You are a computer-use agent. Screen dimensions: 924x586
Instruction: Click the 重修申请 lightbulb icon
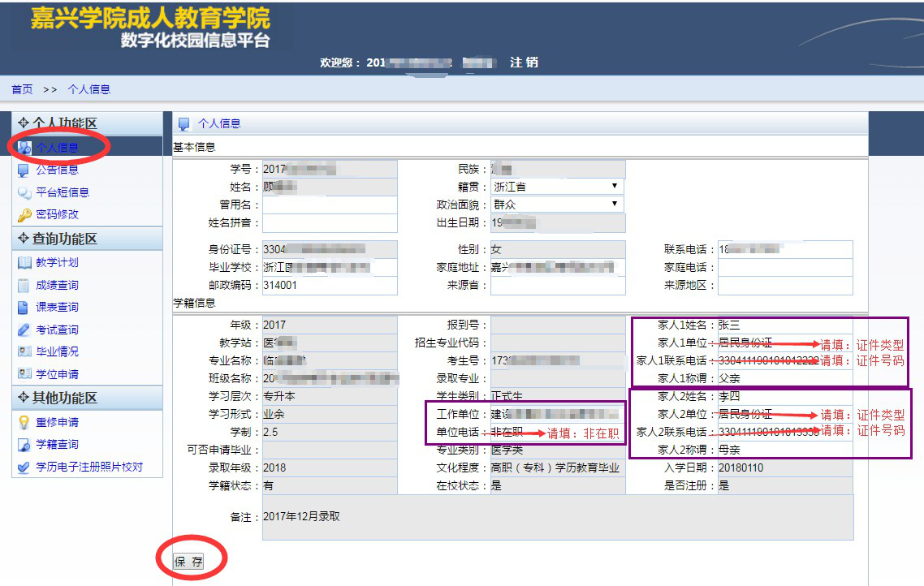click(x=24, y=423)
